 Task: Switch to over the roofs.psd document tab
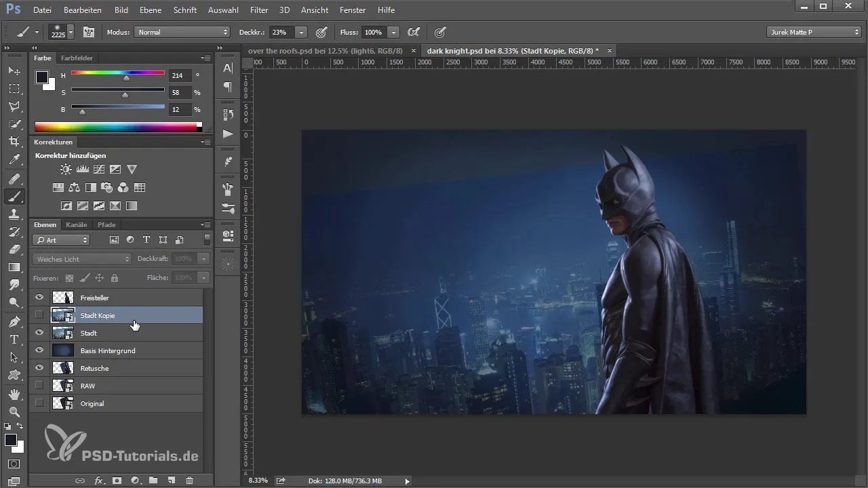325,51
